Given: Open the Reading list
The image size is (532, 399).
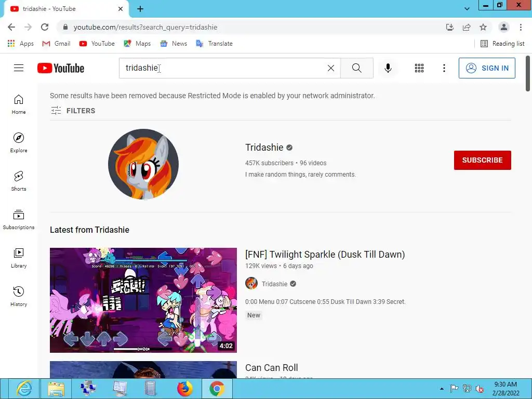Looking at the screenshot, I should (x=503, y=44).
